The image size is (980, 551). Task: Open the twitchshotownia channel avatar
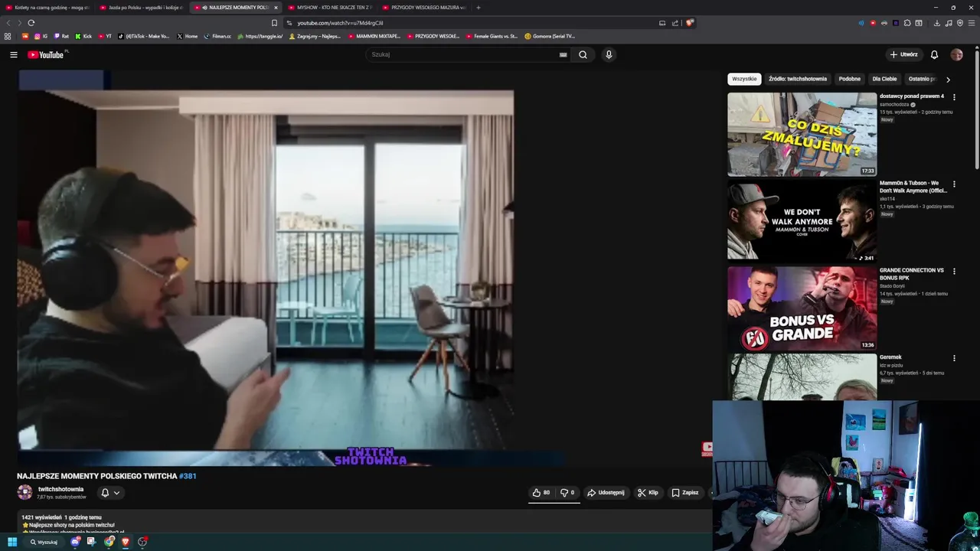coord(25,492)
